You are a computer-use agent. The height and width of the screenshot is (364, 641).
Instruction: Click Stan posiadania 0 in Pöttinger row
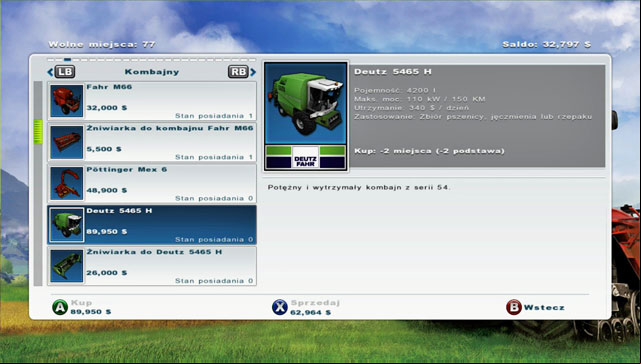tap(214, 198)
